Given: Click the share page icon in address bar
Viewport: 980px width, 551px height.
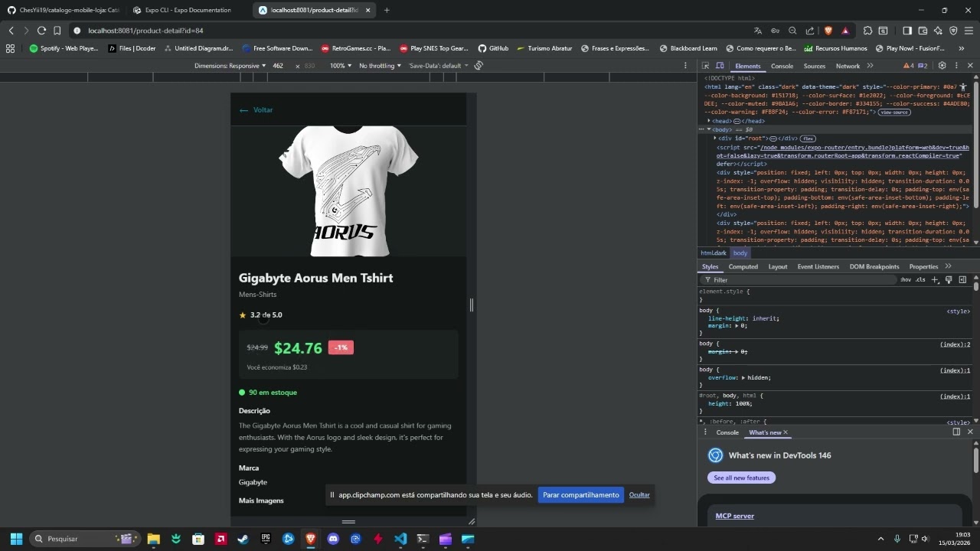Looking at the screenshot, I should 810,31.
